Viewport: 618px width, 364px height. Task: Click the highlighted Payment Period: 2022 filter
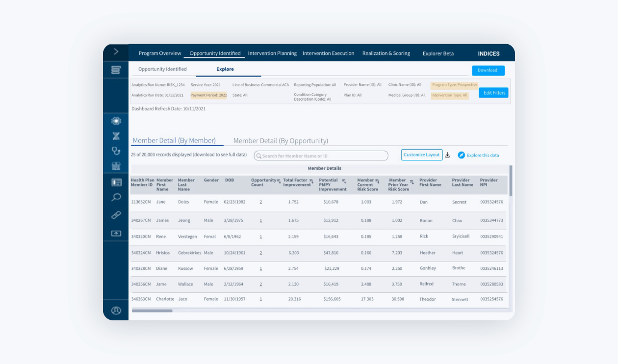[208, 95]
